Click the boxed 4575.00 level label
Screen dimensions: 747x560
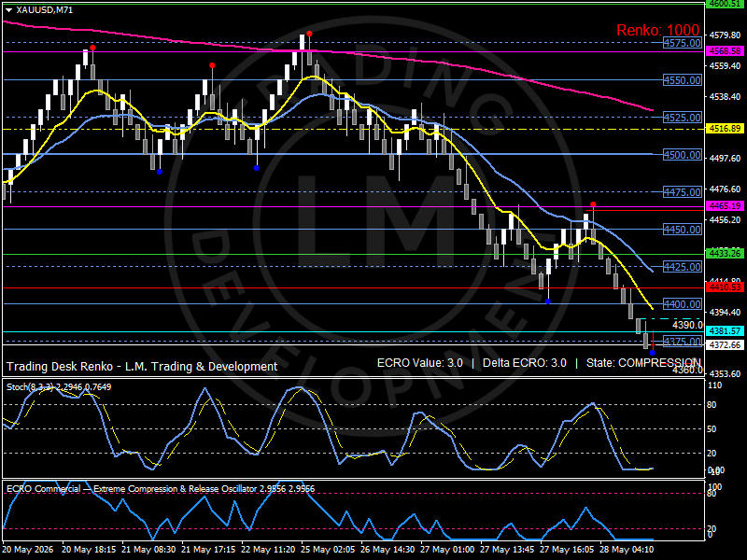pyautogui.click(x=683, y=43)
